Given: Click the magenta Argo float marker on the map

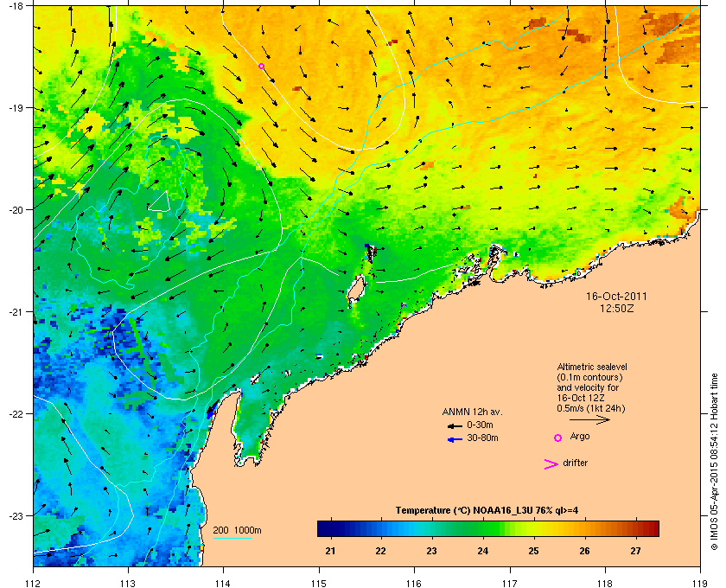Looking at the screenshot, I should tap(261, 67).
